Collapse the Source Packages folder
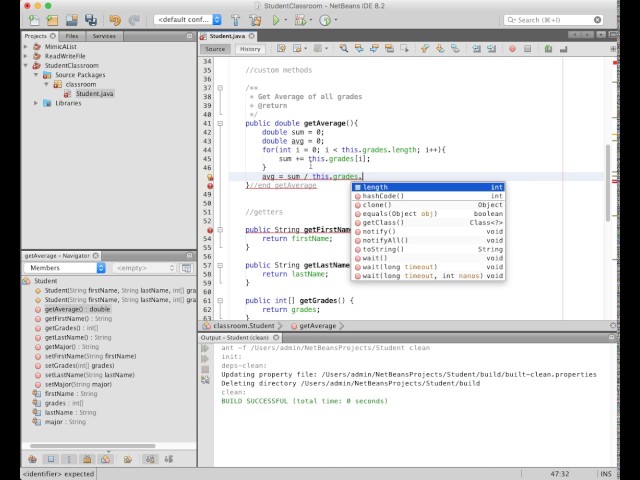640x480 pixels. [36, 75]
